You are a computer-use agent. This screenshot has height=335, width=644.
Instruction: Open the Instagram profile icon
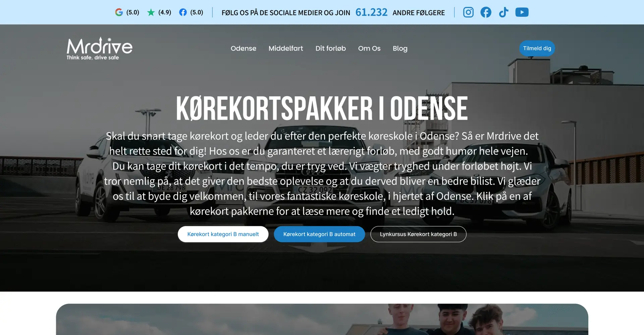coord(468,12)
